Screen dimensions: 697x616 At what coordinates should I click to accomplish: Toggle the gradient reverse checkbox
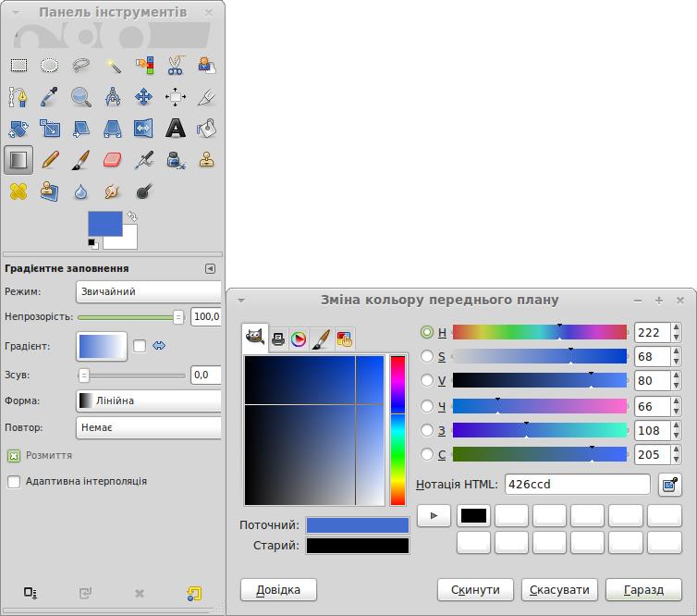click(140, 346)
